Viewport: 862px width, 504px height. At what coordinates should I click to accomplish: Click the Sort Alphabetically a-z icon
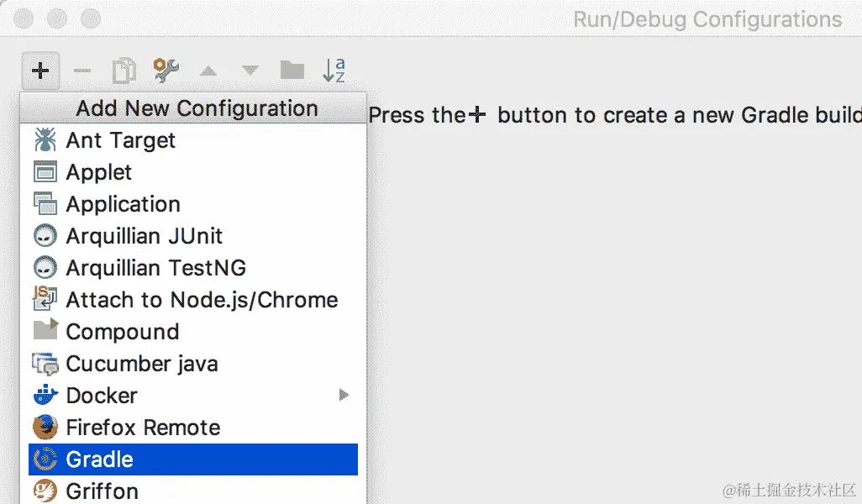(x=334, y=71)
